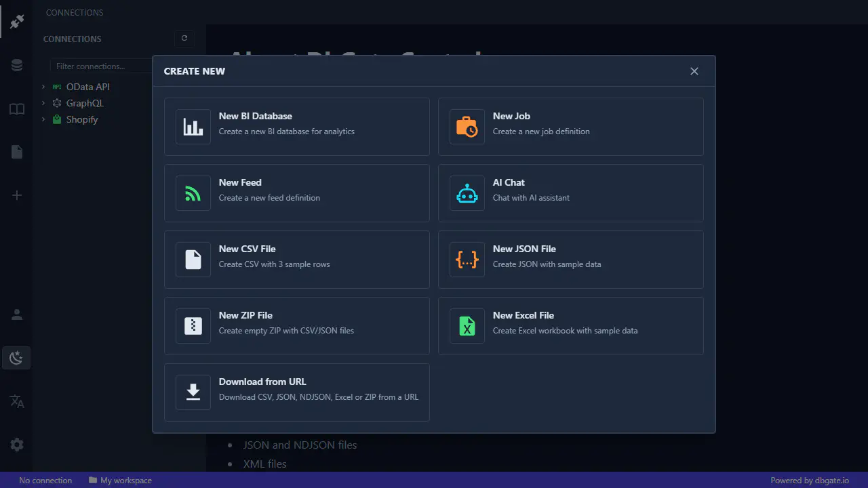This screenshot has width=868, height=488.
Task: Click 'Create JSON with sample data' text
Action: pyautogui.click(x=547, y=264)
